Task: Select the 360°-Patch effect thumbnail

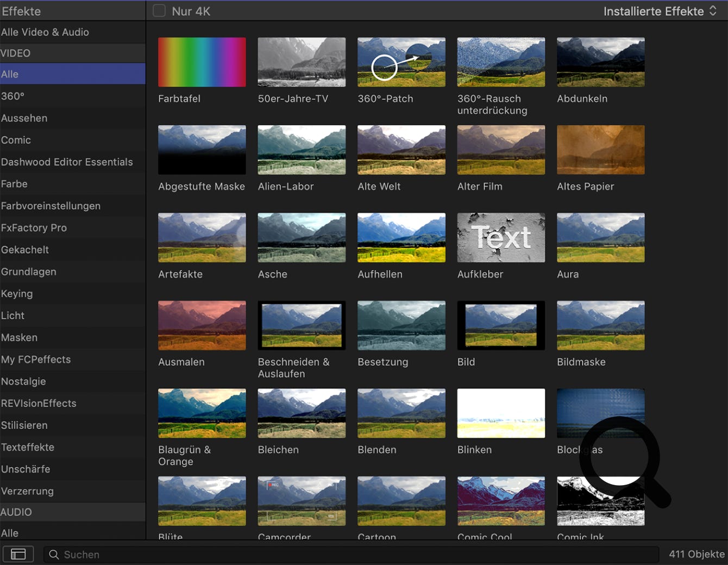Action: (401, 62)
